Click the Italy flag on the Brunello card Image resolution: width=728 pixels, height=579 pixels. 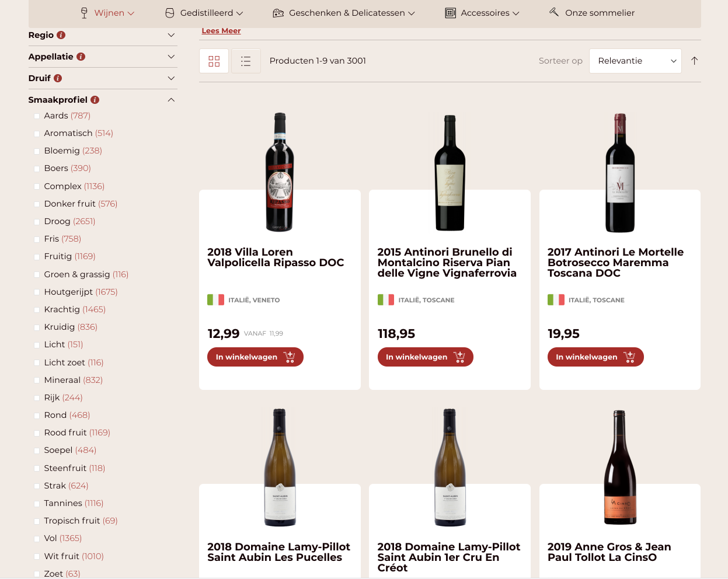point(386,300)
